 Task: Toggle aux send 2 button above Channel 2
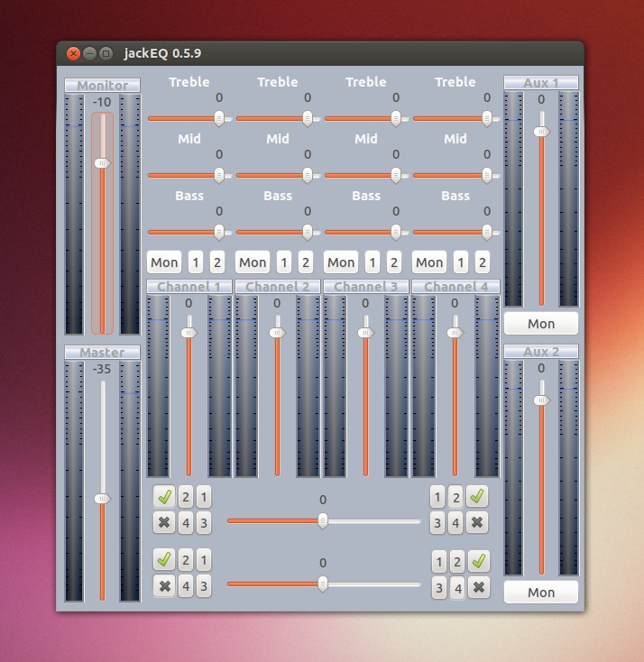(306, 262)
